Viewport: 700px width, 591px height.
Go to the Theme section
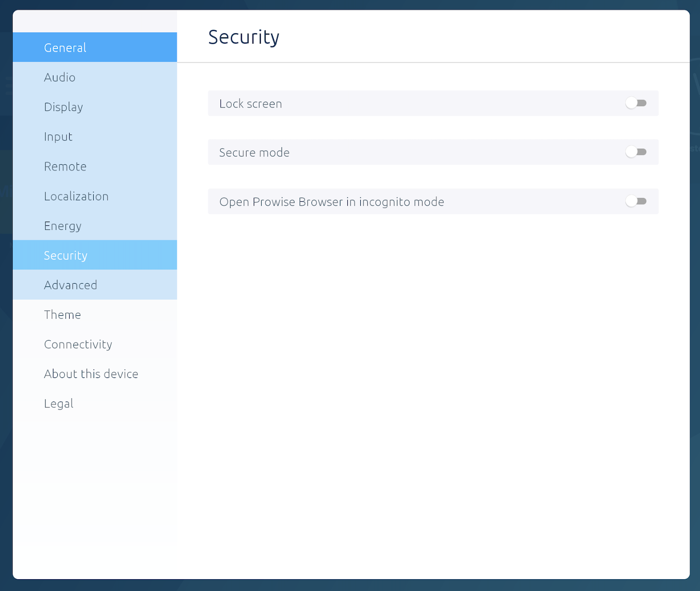pyautogui.click(x=62, y=315)
